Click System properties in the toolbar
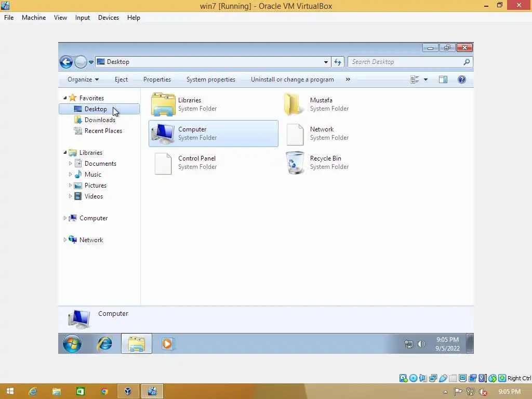 (x=211, y=79)
